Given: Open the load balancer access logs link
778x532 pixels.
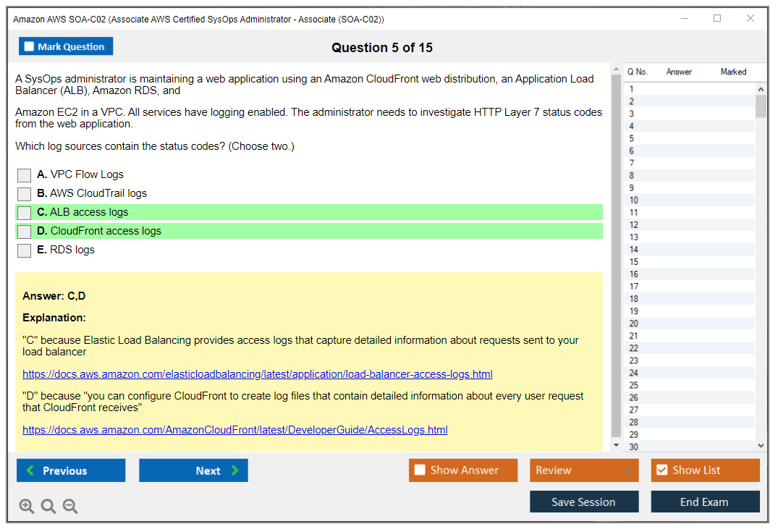Looking at the screenshot, I should 257,374.
